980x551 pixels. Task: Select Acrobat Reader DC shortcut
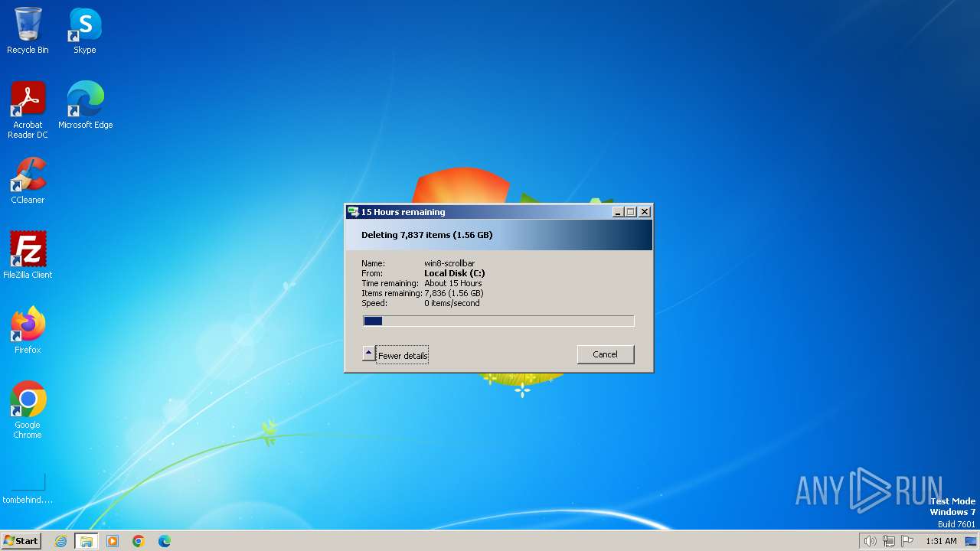pyautogui.click(x=28, y=109)
